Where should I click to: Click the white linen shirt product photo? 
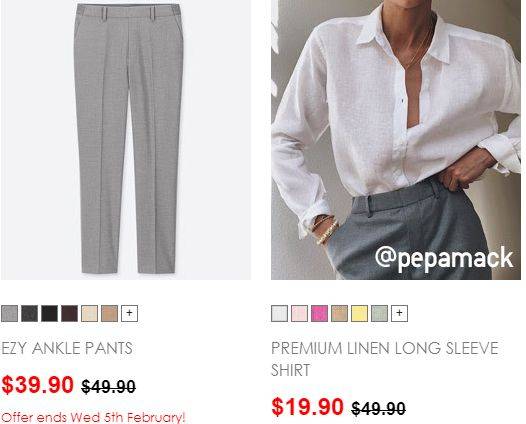[x=396, y=140]
